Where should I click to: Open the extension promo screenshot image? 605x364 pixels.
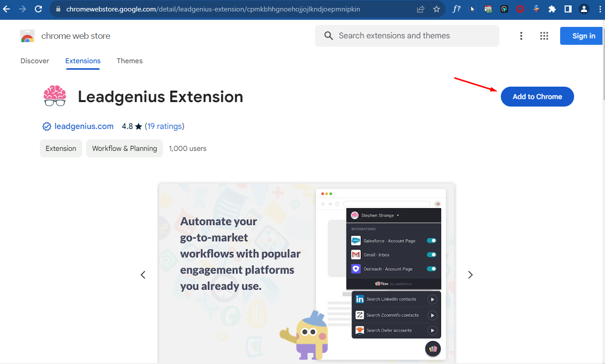(x=306, y=273)
